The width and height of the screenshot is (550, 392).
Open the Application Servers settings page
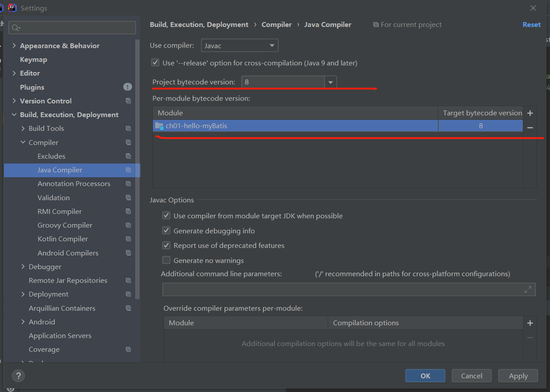(60, 336)
